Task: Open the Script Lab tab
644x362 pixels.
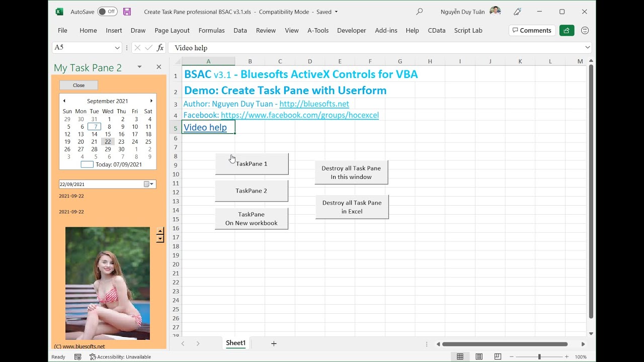Action: [468, 30]
